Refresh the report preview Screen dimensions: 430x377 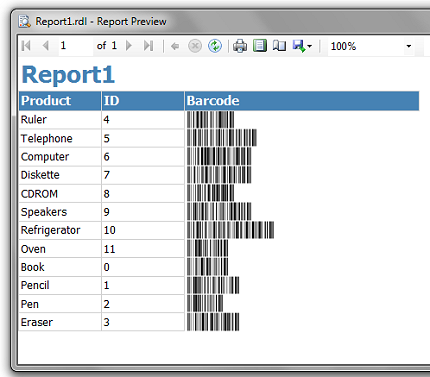pos(215,46)
